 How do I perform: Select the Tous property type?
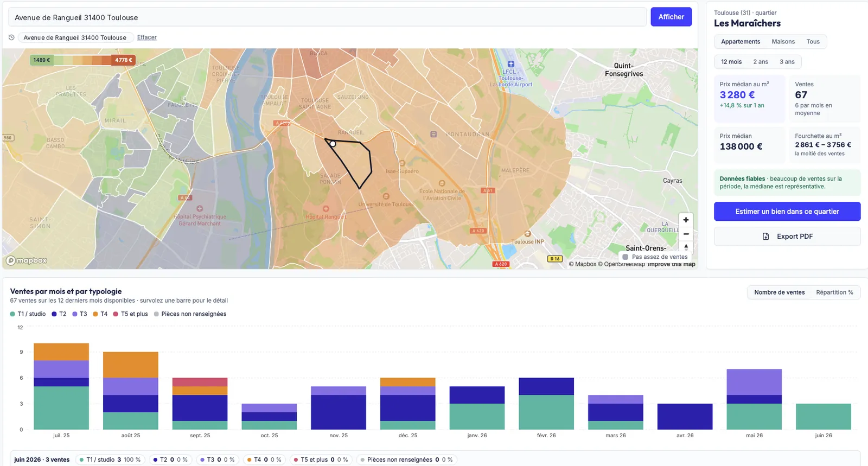pos(813,42)
